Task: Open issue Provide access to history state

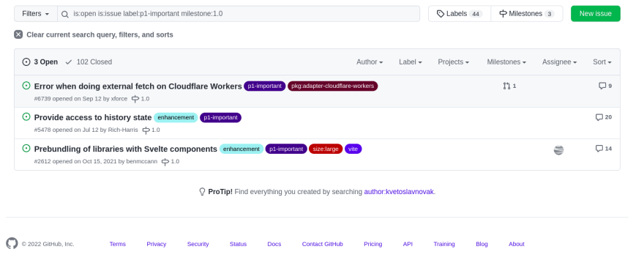Action: [93, 118]
